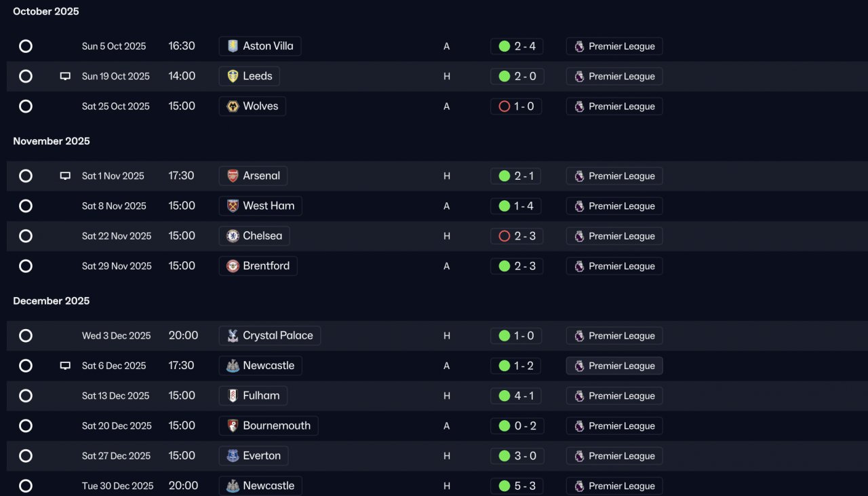Select the circle on the Fulham fixture row
Image resolution: width=868 pixels, height=496 pixels.
(x=26, y=396)
